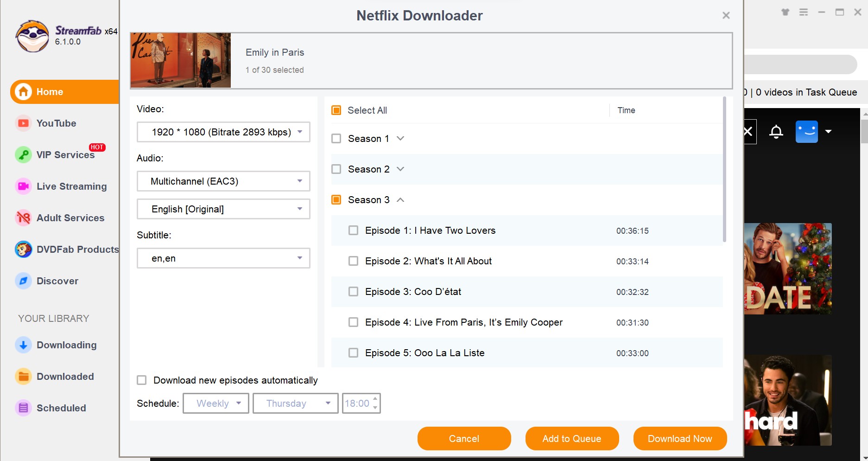
Task: Expand Season 1 chevron
Action: coord(401,139)
